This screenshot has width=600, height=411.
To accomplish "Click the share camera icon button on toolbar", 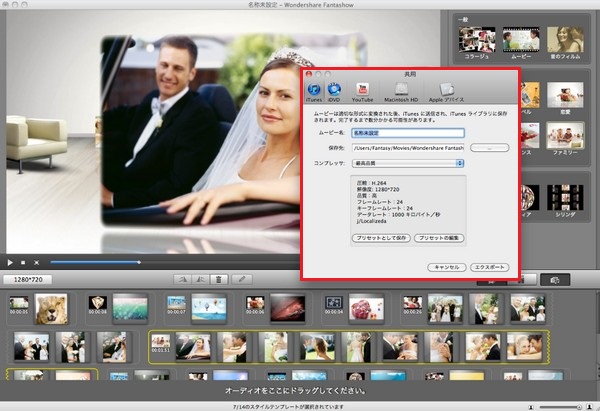I will pyautogui.click(x=555, y=280).
